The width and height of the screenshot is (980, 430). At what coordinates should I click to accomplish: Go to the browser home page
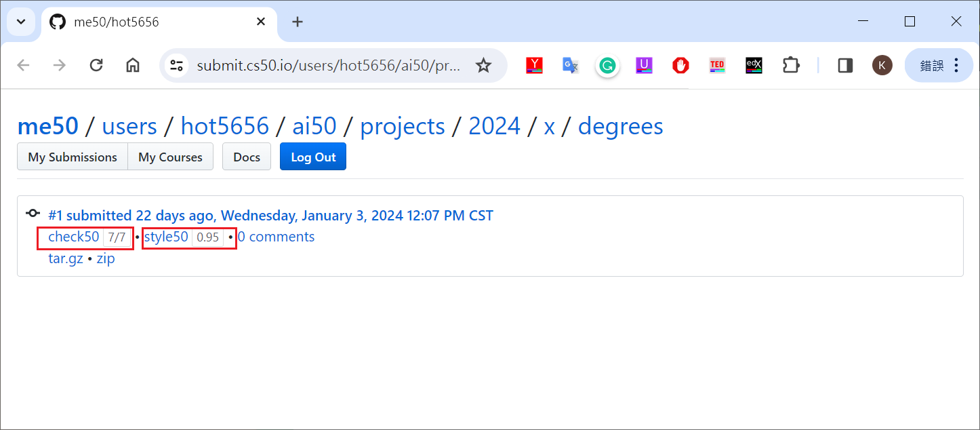coord(133,65)
